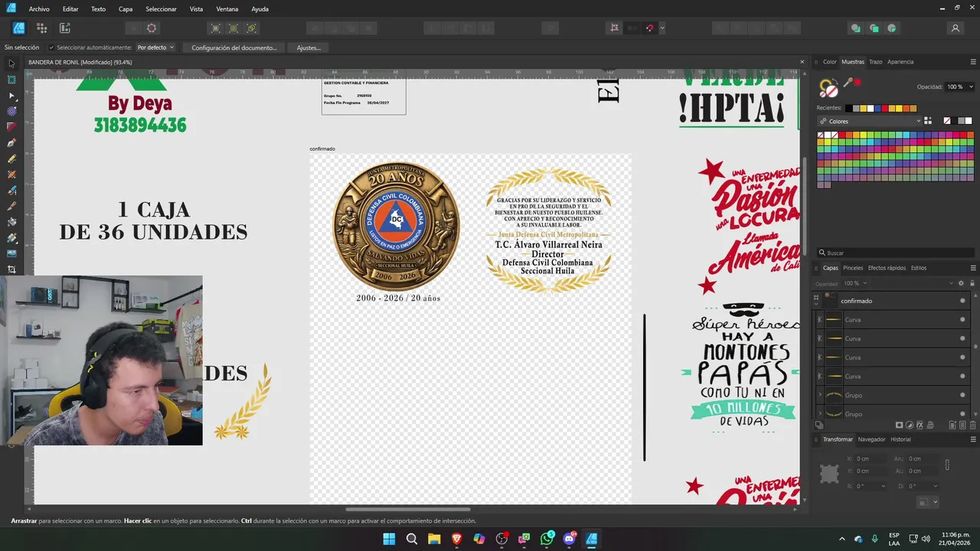The image size is (980, 551).
Task: Add a new layer icon
Action: point(952,425)
